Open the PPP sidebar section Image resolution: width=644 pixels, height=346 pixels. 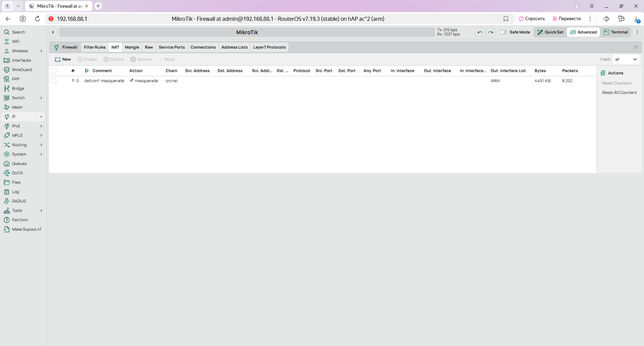tap(16, 79)
